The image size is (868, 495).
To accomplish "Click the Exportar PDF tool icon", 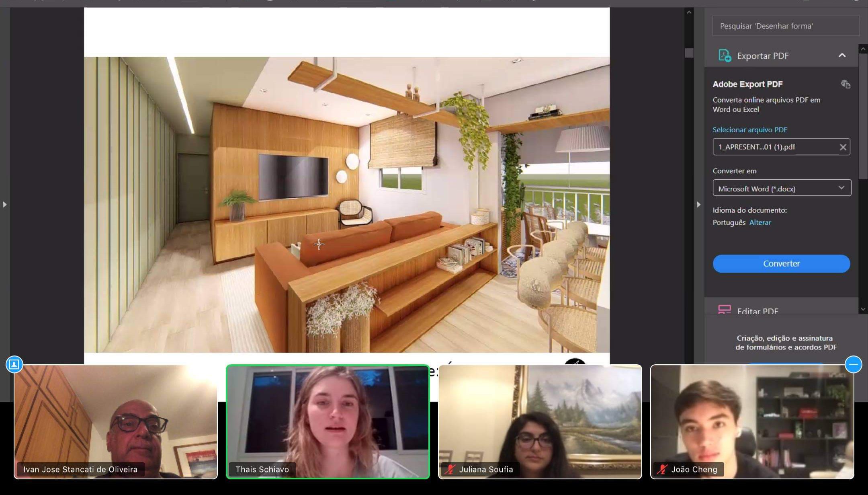I will click(x=725, y=55).
